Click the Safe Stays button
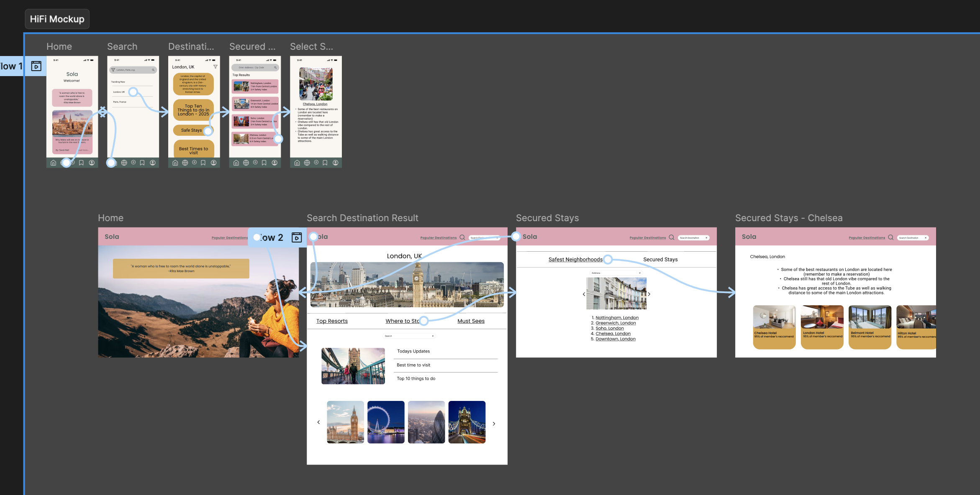 pos(191,130)
